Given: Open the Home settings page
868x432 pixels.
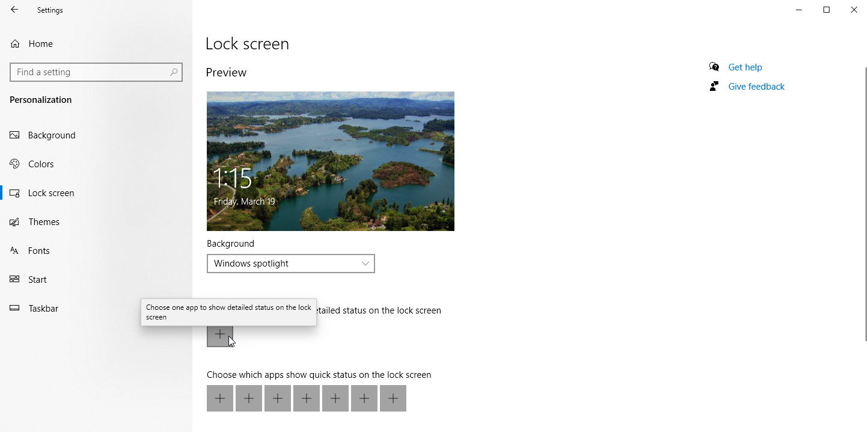Looking at the screenshot, I should click(96, 44).
